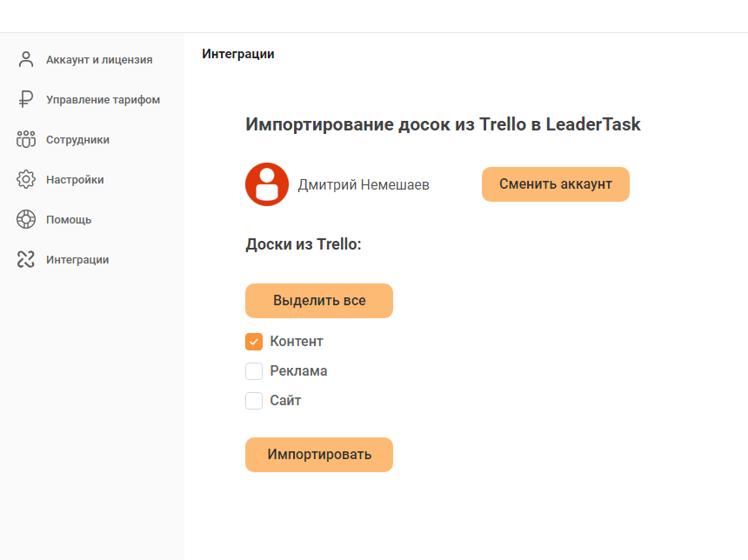Click the Импортировать button
This screenshot has height=560, width=748.
click(319, 455)
